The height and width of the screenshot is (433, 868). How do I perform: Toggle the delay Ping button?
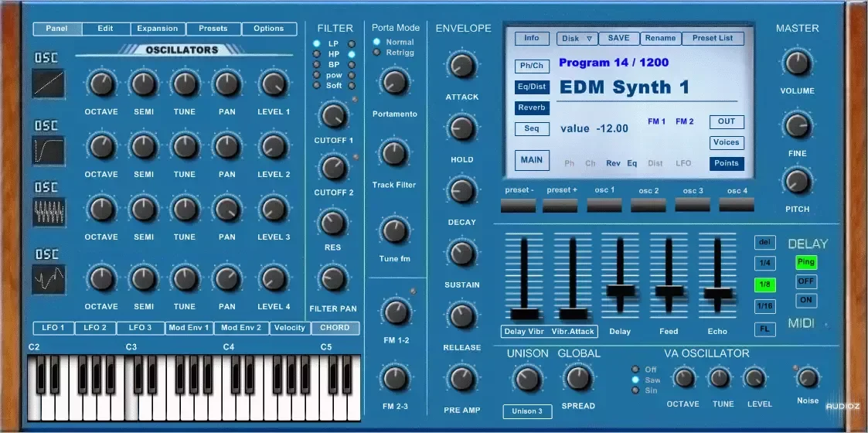806,262
